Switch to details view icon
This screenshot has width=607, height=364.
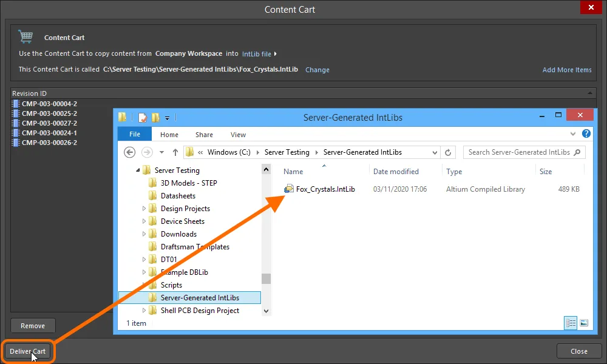point(571,323)
